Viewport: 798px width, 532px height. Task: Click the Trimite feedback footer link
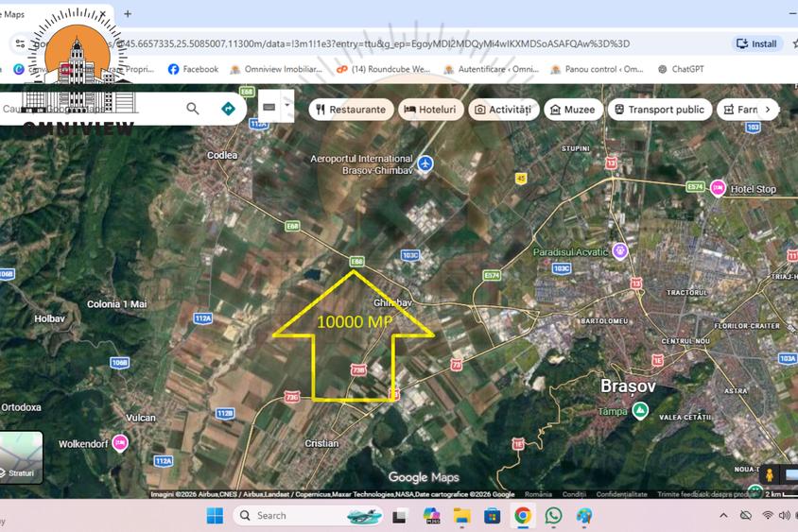[x=707, y=494]
